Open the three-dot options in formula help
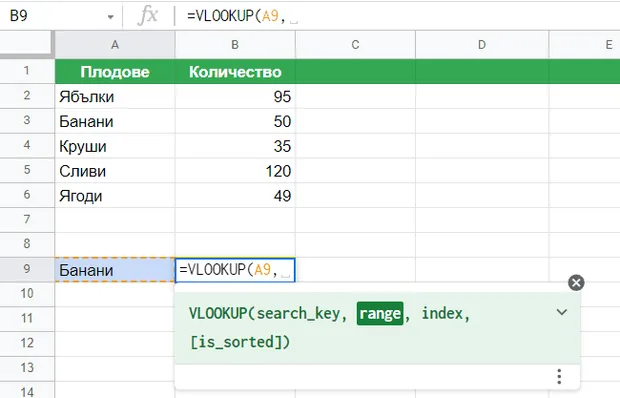This screenshot has height=398, width=620. coord(559,377)
